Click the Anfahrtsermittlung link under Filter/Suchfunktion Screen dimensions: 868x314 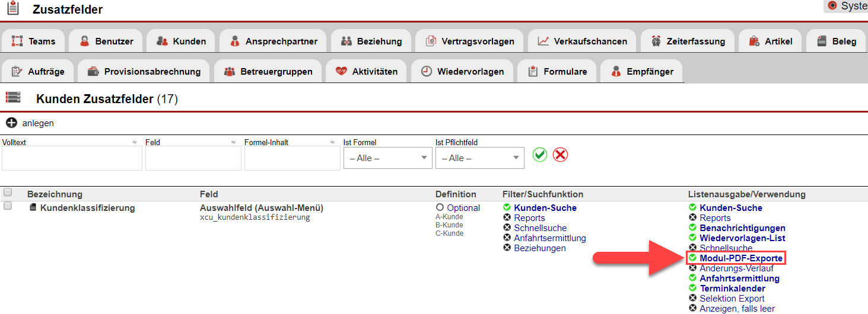(549, 238)
